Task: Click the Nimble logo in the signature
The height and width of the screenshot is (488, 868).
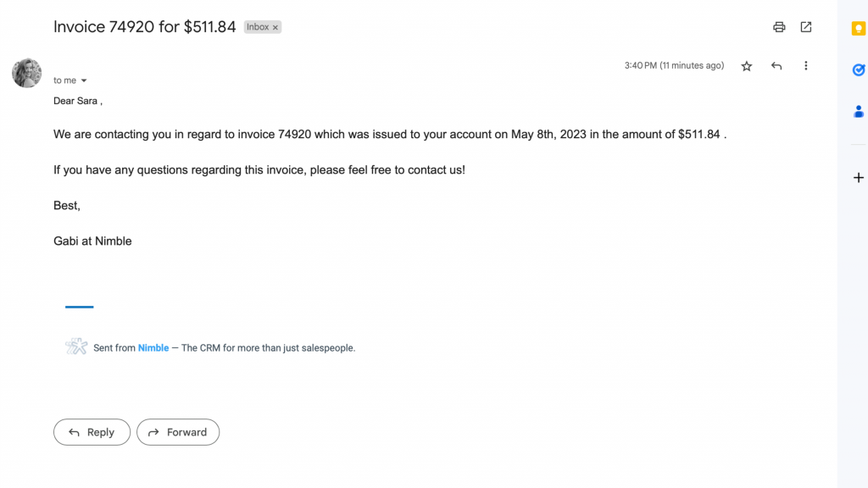Action: coord(76,347)
